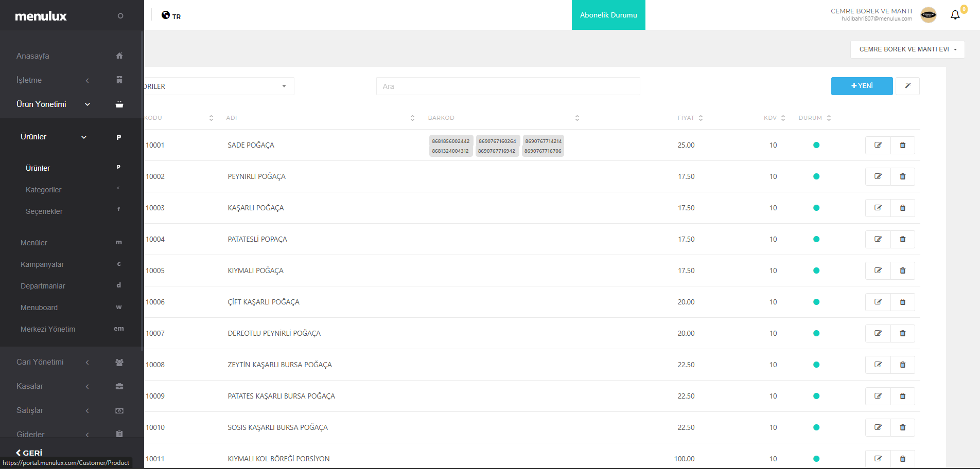Open Seçenekler in the sidebar
The image size is (980, 469).
(44, 211)
